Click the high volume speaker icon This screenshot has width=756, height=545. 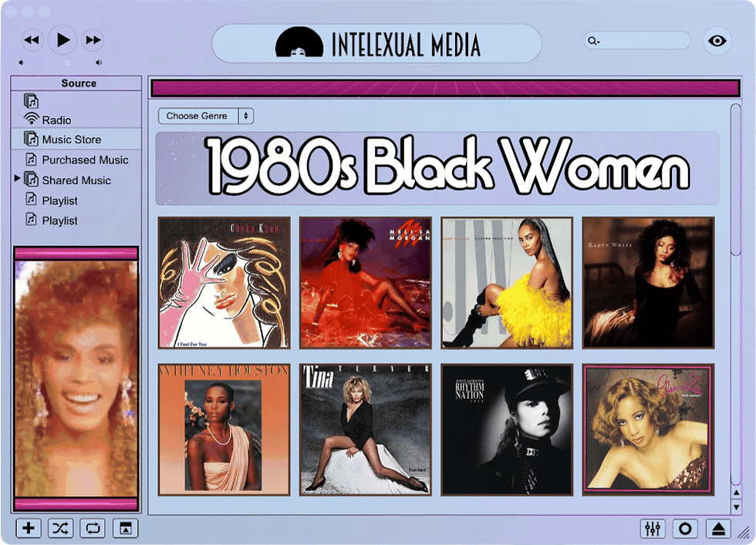coord(99,62)
